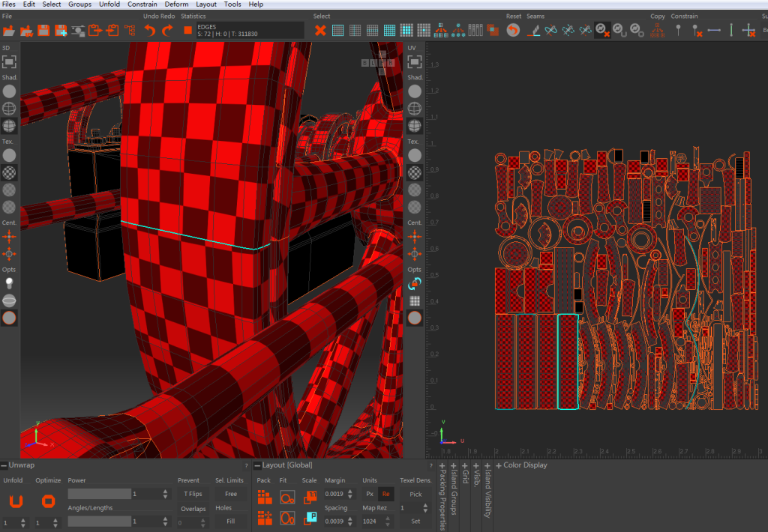768x532 pixels.
Task: Click the Constrain pin icon
Action: tap(678, 30)
